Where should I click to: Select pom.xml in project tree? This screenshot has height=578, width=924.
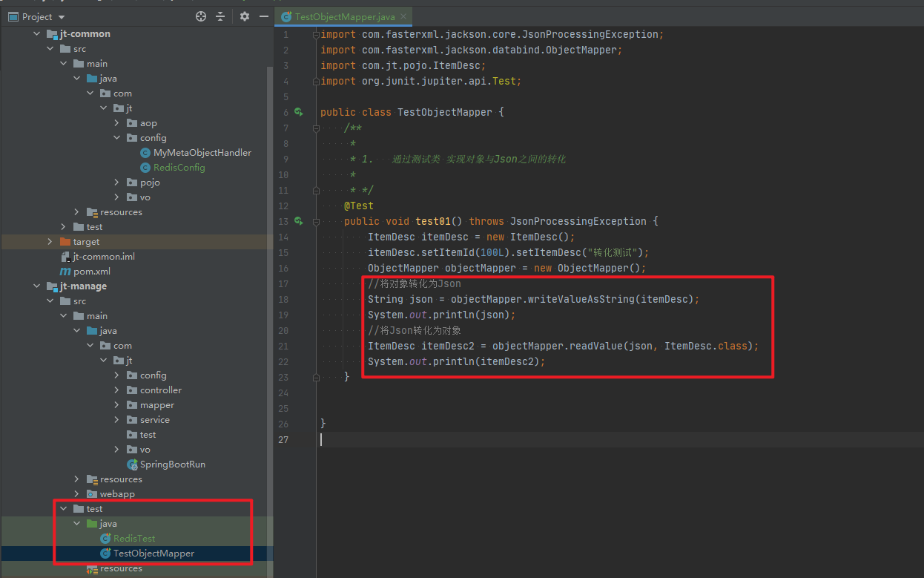pyautogui.click(x=92, y=272)
